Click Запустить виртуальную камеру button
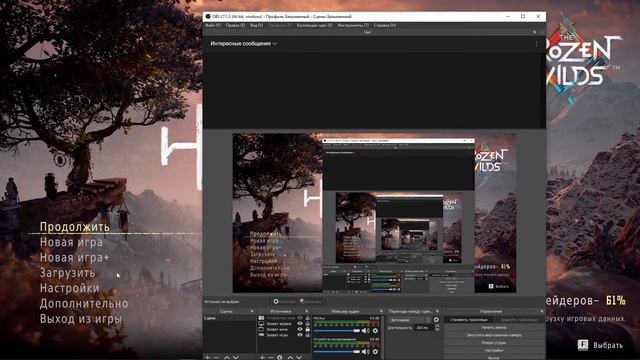The height and width of the screenshot is (360, 640). click(494, 335)
